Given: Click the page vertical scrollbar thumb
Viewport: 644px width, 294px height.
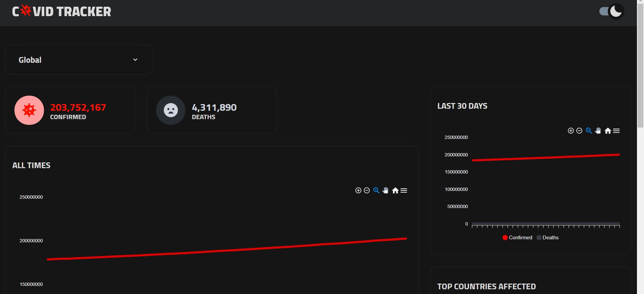Looking at the screenshot, I should click(x=641, y=64).
